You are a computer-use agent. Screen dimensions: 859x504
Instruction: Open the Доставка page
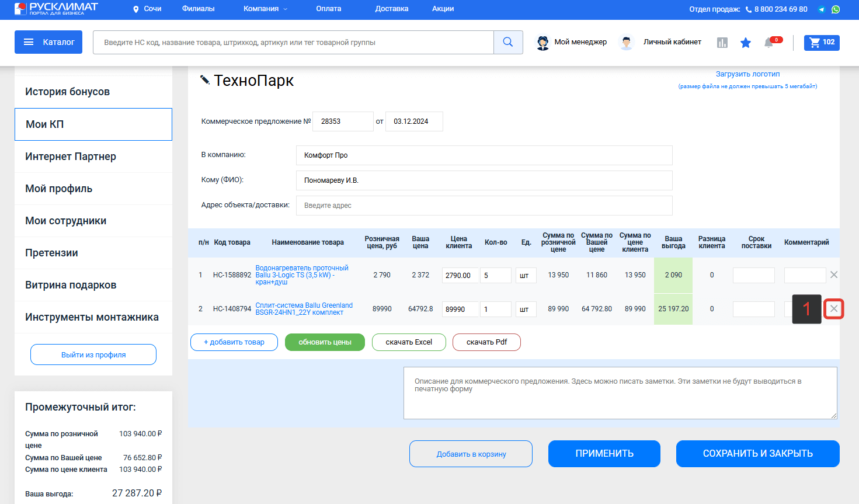[x=392, y=9]
